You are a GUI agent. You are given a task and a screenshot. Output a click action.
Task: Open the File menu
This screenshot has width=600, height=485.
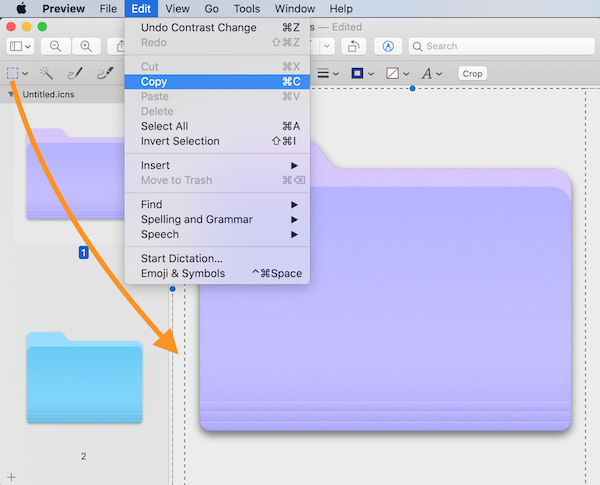[x=108, y=8]
